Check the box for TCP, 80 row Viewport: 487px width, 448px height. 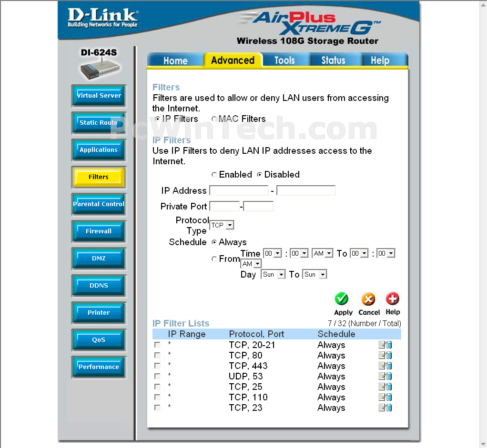click(x=157, y=355)
